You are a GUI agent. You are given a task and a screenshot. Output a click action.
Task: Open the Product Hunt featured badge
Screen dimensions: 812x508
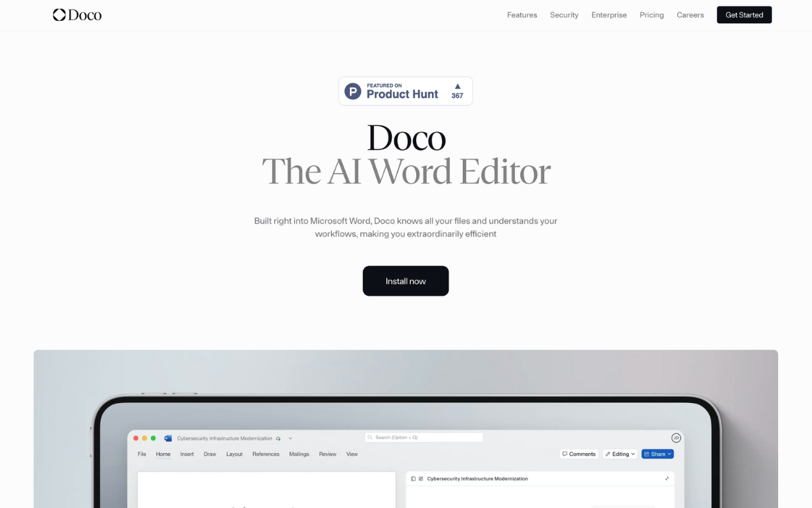click(405, 91)
